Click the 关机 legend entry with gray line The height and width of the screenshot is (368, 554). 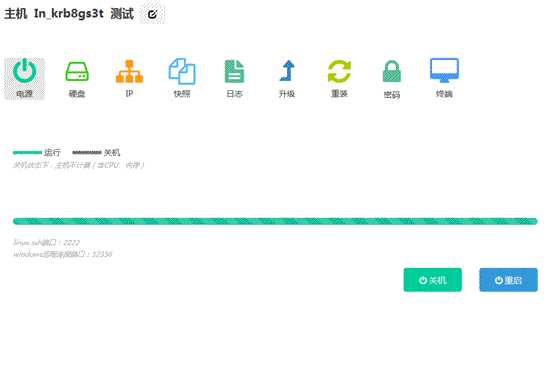(96, 153)
